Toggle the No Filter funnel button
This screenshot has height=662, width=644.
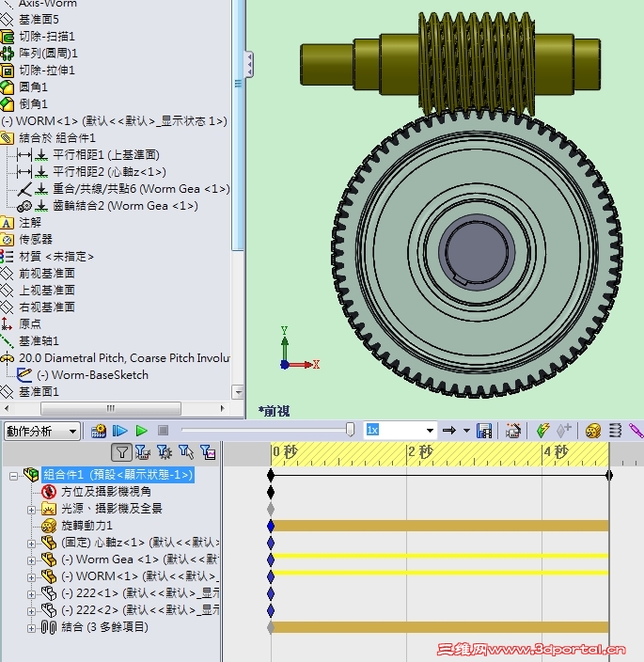[121, 452]
